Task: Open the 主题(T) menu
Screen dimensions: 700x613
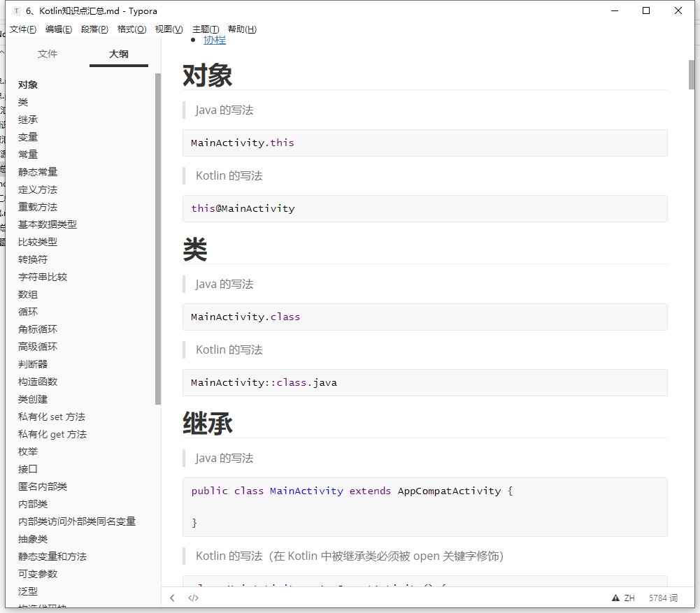Action: 206,29
